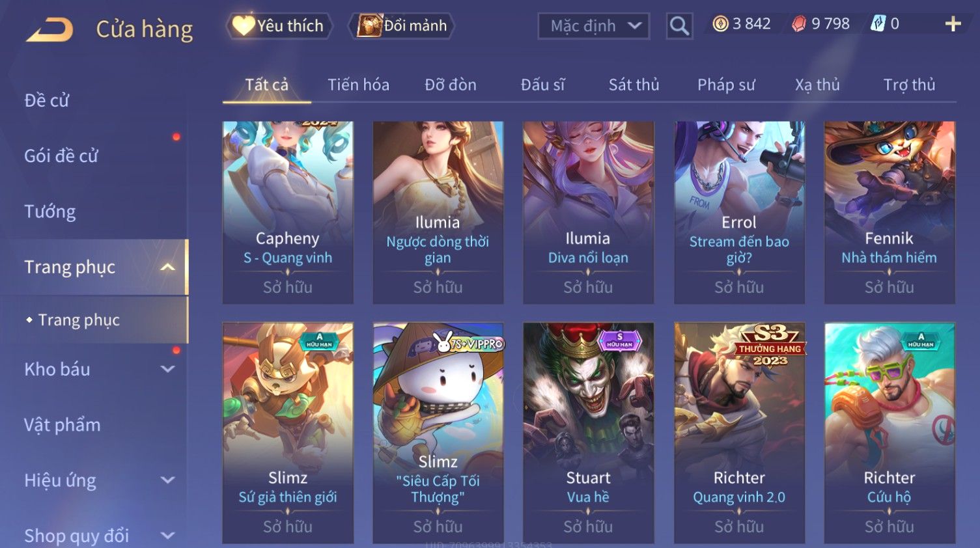Click the gold coin currency icon
This screenshot has height=548, width=980.
tap(720, 24)
